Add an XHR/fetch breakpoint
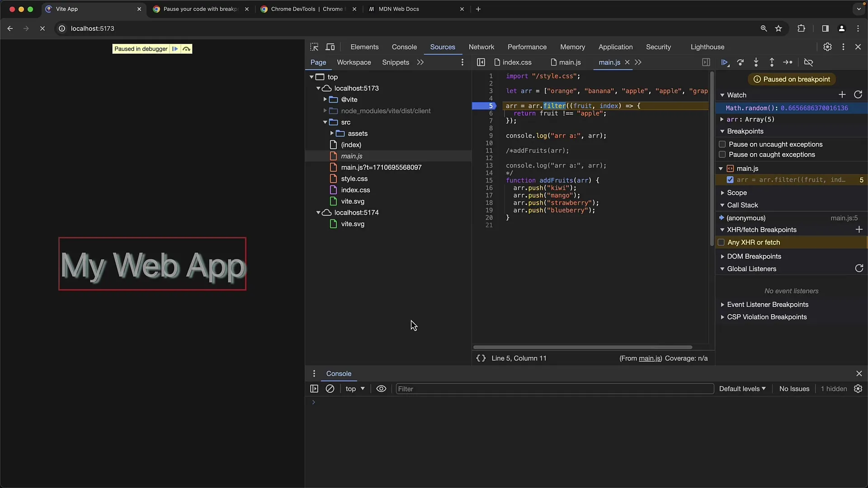The height and width of the screenshot is (488, 868). click(859, 230)
